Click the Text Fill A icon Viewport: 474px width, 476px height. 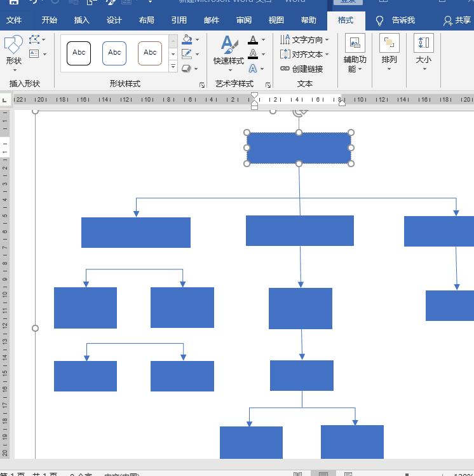point(252,40)
